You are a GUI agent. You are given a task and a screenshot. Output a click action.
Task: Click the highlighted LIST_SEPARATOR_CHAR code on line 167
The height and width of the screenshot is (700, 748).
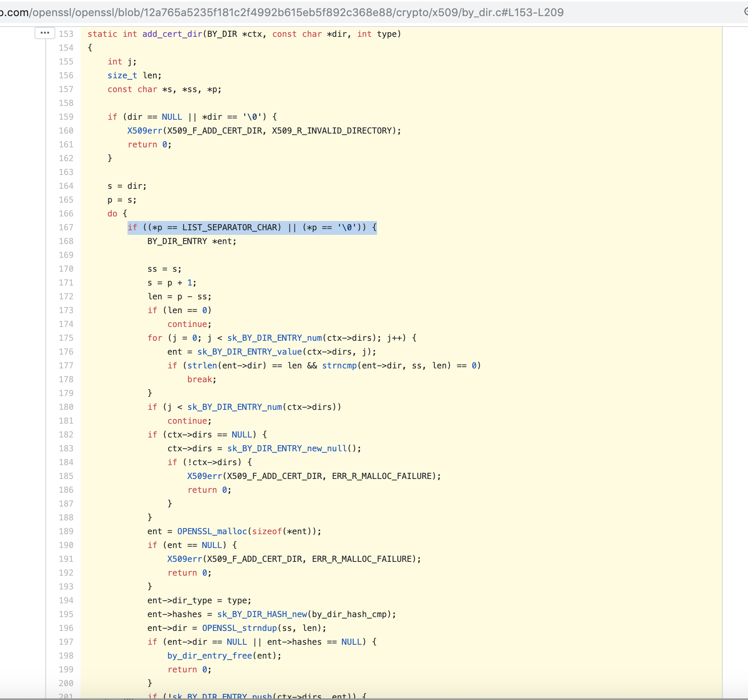coord(231,227)
